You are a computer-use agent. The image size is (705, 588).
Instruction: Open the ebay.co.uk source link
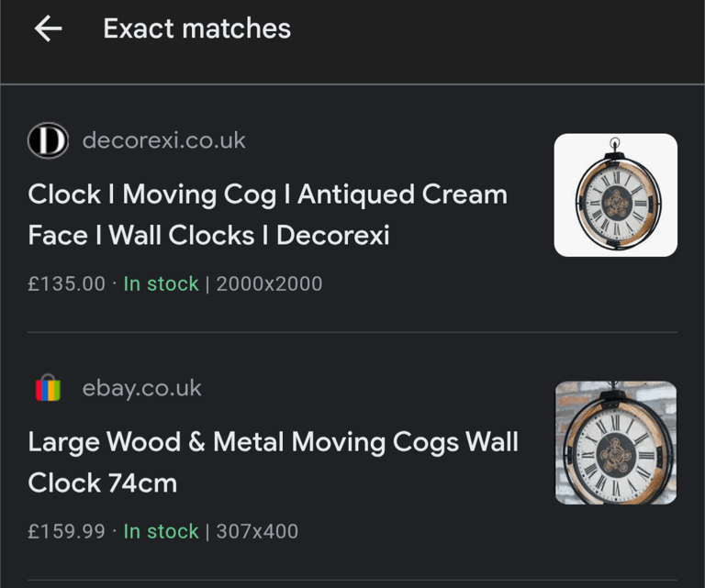click(141, 388)
